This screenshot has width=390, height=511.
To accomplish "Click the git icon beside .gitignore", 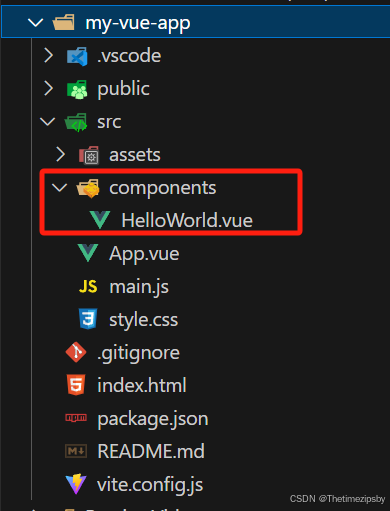I will (x=76, y=352).
